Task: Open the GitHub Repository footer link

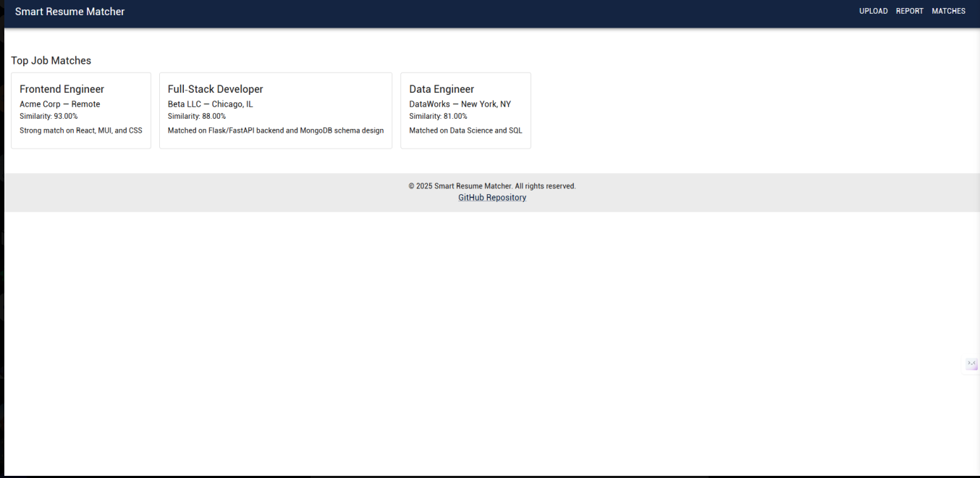Action: 491,197
